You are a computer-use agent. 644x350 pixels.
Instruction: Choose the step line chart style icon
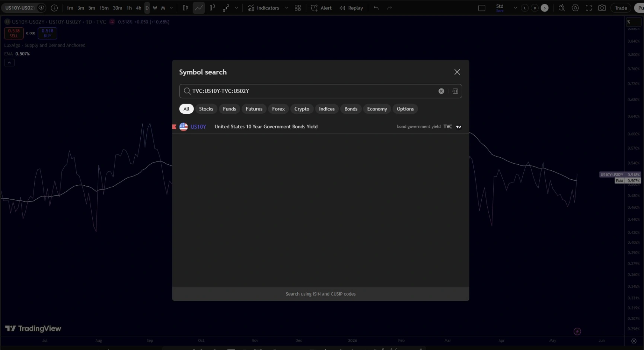[x=226, y=8]
